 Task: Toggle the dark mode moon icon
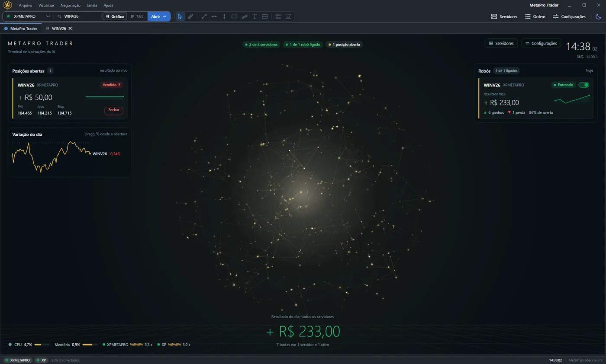click(x=598, y=16)
